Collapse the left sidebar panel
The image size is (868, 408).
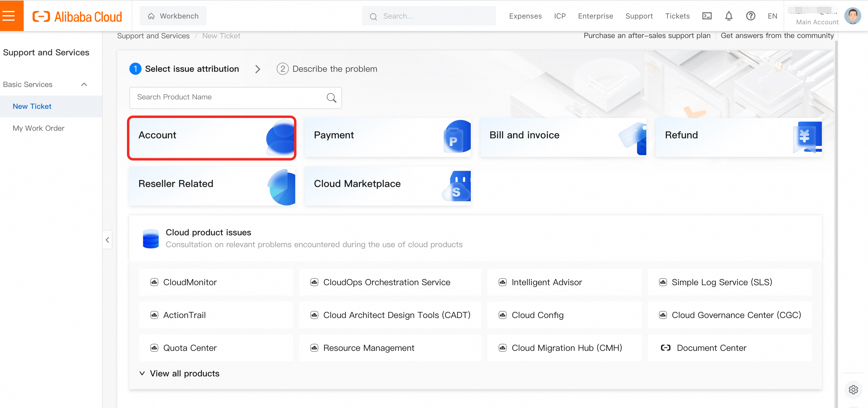coord(107,240)
